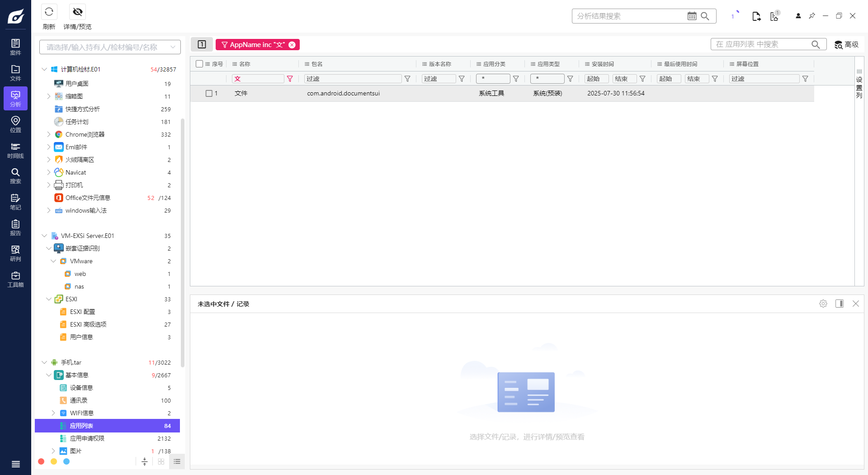Open the preview panel settings gear

[x=823, y=304]
